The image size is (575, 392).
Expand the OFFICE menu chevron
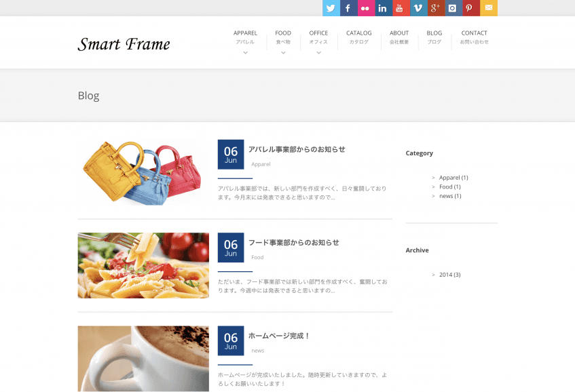tap(318, 53)
